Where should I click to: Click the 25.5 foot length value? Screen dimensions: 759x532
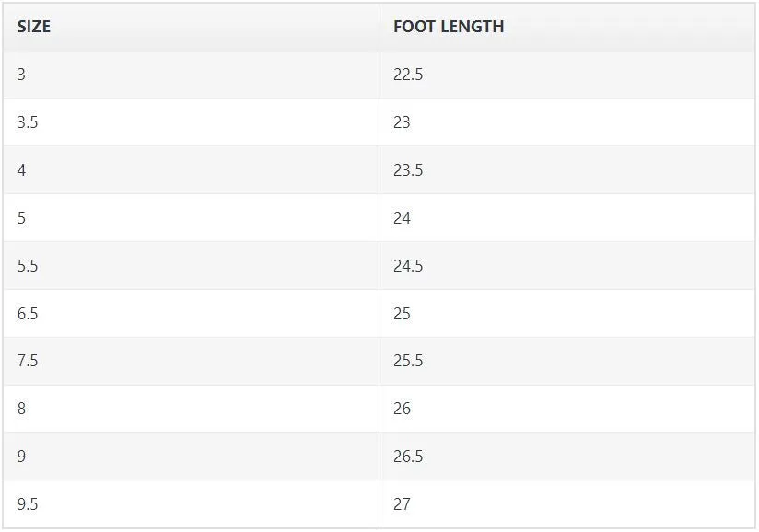pyautogui.click(x=408, y=361)
